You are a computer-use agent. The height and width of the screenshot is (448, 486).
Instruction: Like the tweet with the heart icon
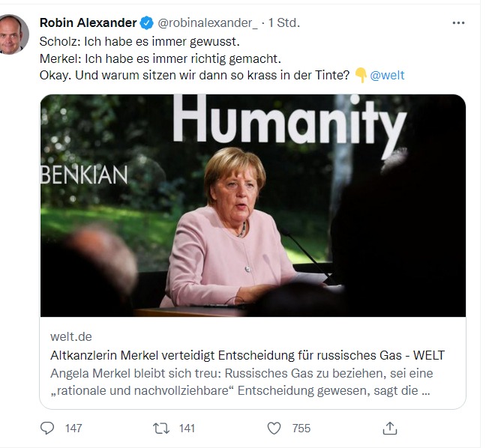[274, 428]
